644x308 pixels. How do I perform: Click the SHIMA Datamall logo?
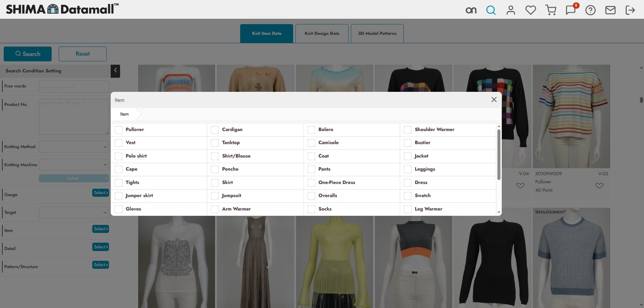62,9
